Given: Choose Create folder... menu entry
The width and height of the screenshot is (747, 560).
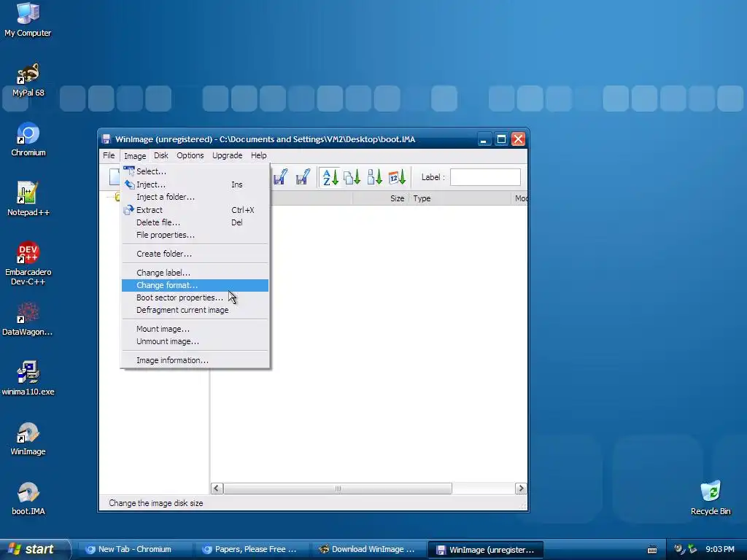Looking at the screenshot, I should [195, 254].
